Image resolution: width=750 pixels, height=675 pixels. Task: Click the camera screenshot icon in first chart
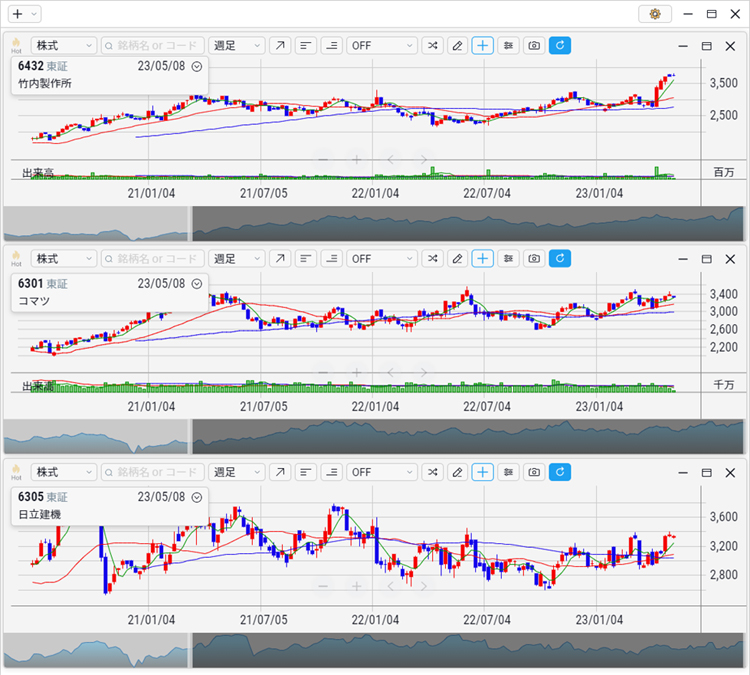pyautogui.click(x=535, y=46)
